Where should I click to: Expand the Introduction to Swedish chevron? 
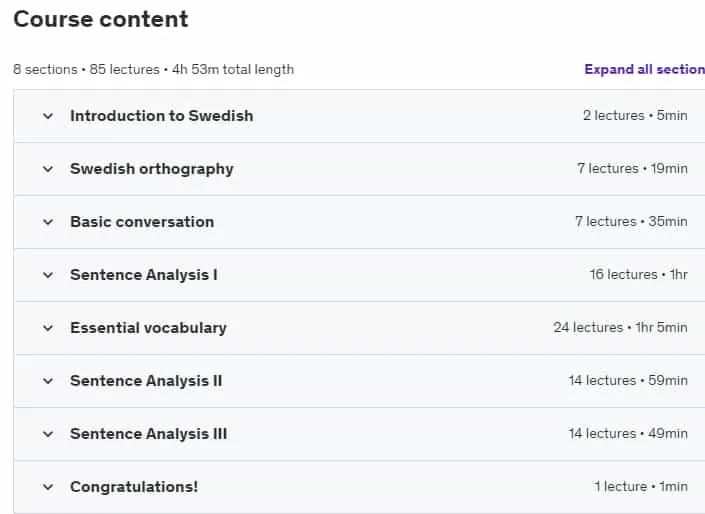click(48, 116)
